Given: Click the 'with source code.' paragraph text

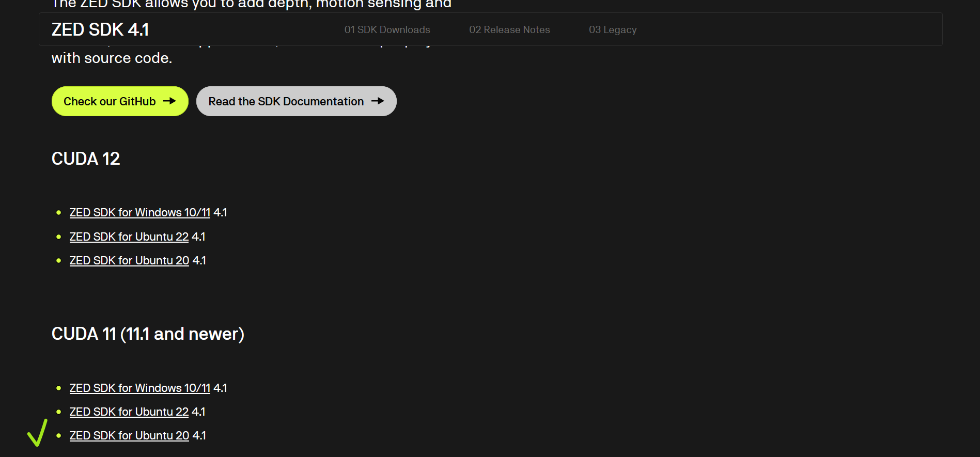Looking at the screenshot, I should (x=112, y=58).
